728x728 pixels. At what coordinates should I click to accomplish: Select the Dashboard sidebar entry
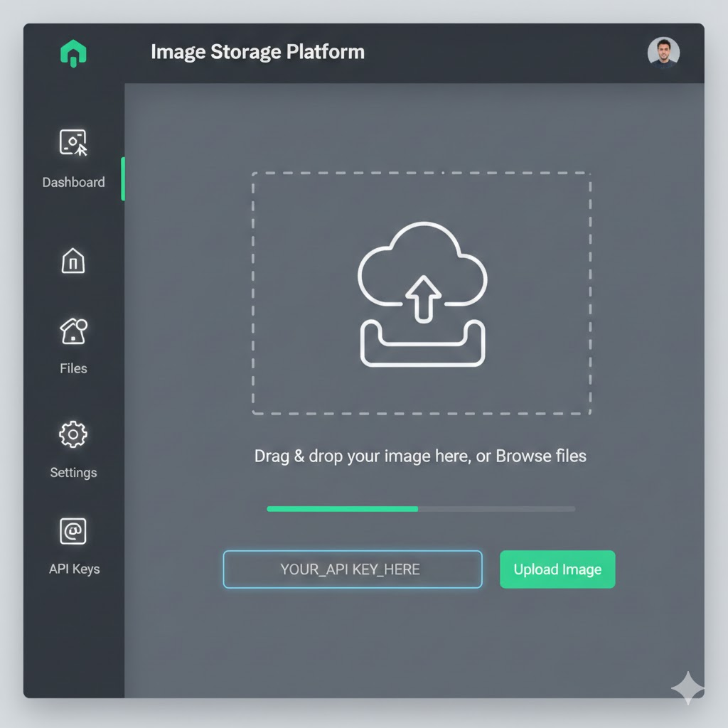(x=73, y=182)
